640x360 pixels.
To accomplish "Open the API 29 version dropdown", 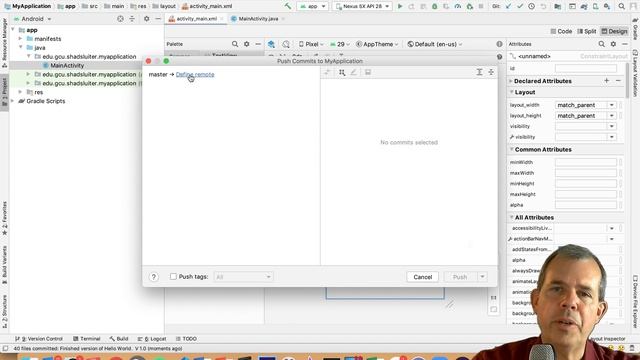I will pos(340,44).
